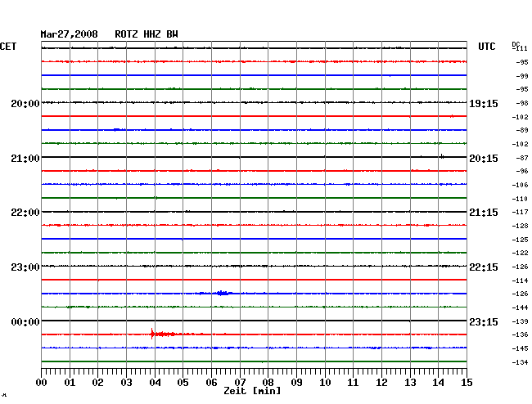Screen dimensions: 532x404
Task: Click minute label 02 on bottom axis
Action: pyautogui.click(x=97, y=382)
